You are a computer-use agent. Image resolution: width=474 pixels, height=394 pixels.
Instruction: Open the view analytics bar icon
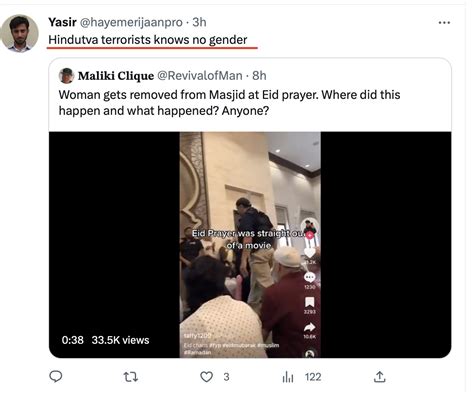(288, 377)
